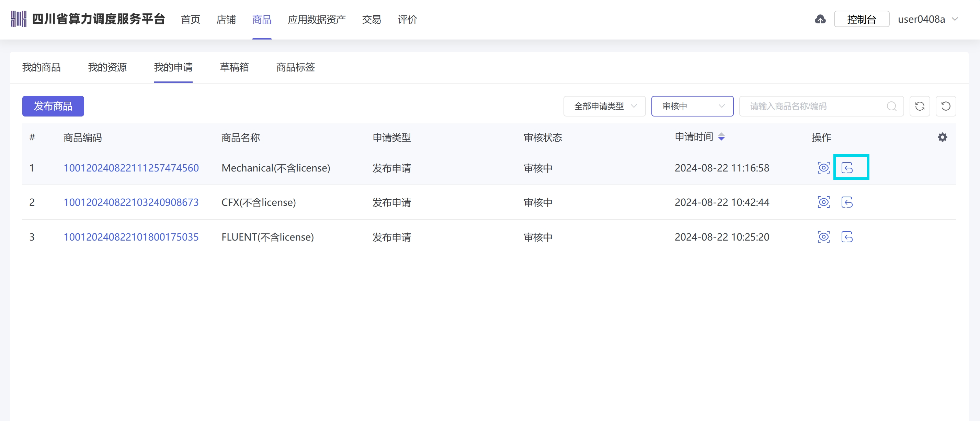This screenshot has height=421, width=980.
Task: Select the 我的申请 tab
Action: click(x=173, y=67)
